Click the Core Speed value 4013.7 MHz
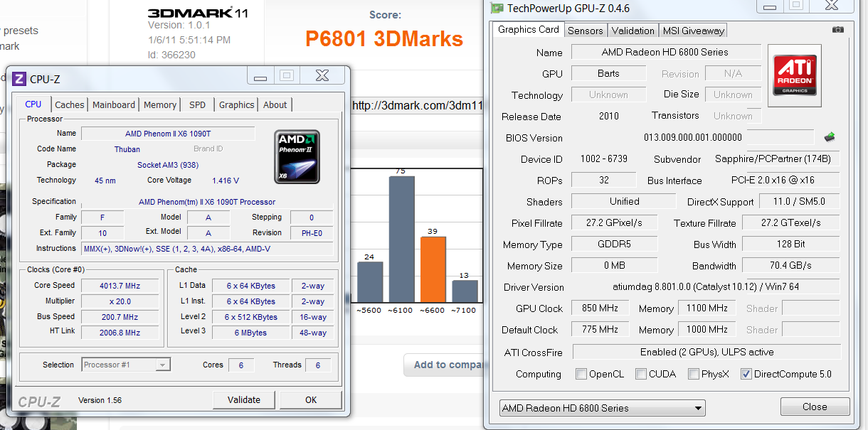 point(120,286)
